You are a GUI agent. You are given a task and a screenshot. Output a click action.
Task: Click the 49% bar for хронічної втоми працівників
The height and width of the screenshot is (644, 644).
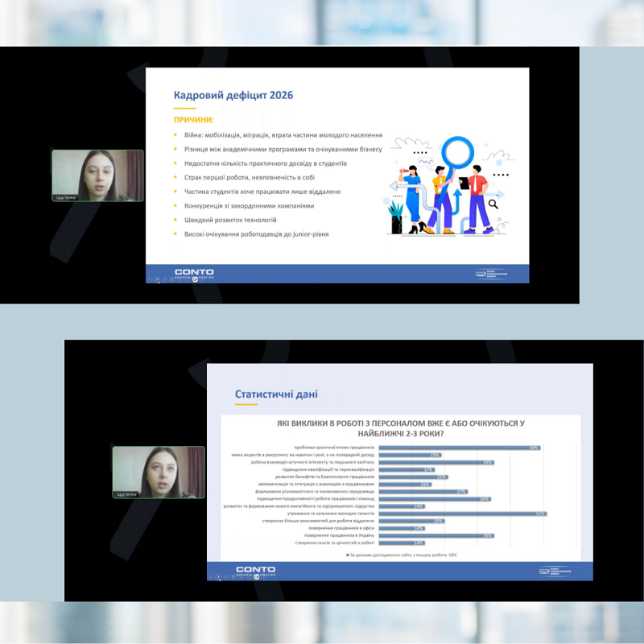click(x=458, y=448)
